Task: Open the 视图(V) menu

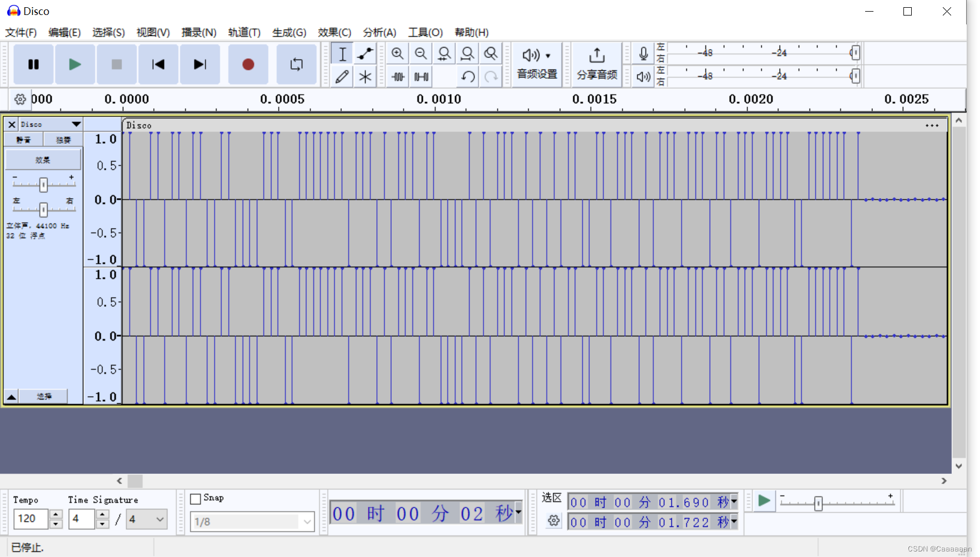Action: click(153, 32)
